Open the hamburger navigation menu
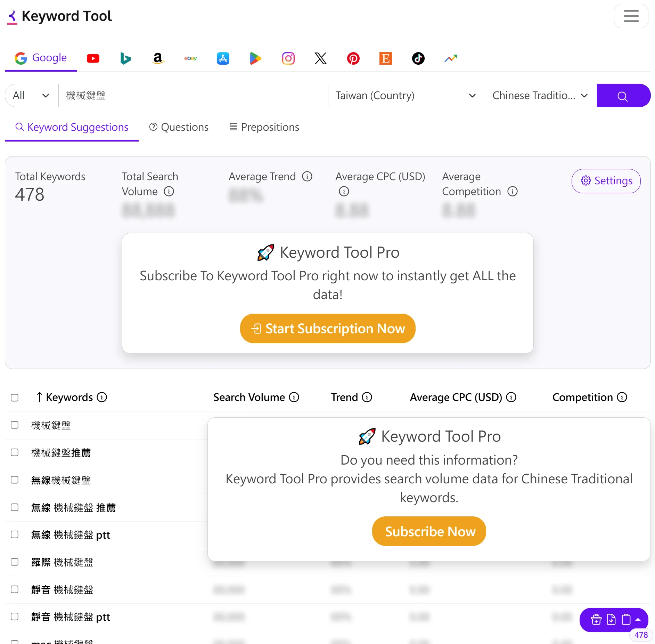The height and width of the screenshot is (644, 655). point(631,16)
